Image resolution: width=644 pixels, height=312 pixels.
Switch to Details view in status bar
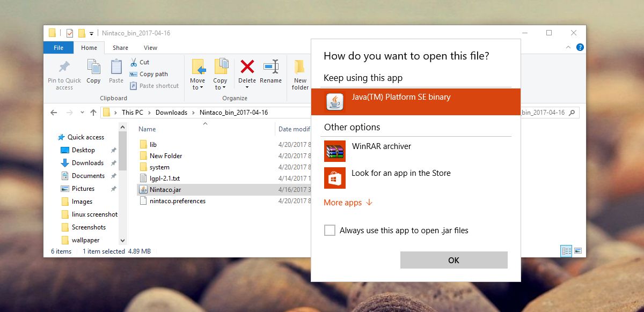point(566,251)
